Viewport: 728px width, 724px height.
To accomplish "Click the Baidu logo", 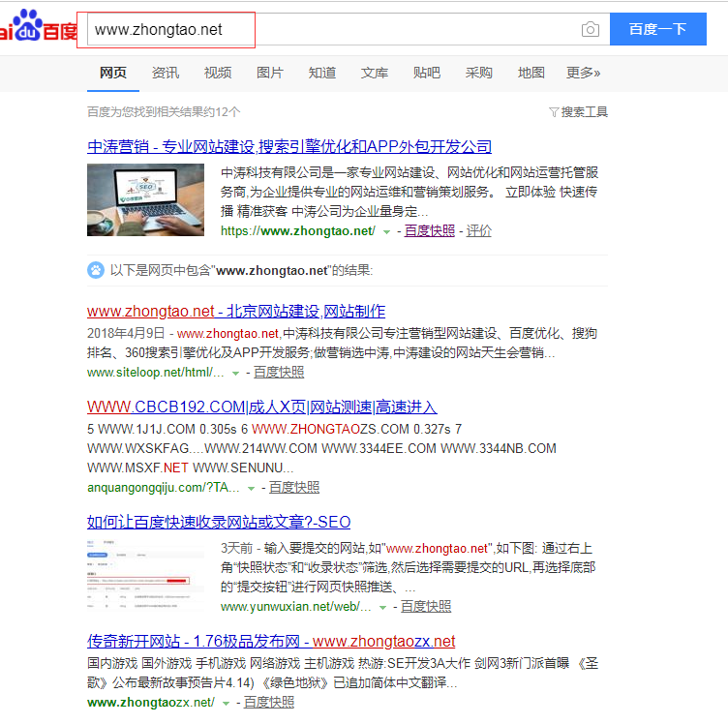I will (37, 28).
